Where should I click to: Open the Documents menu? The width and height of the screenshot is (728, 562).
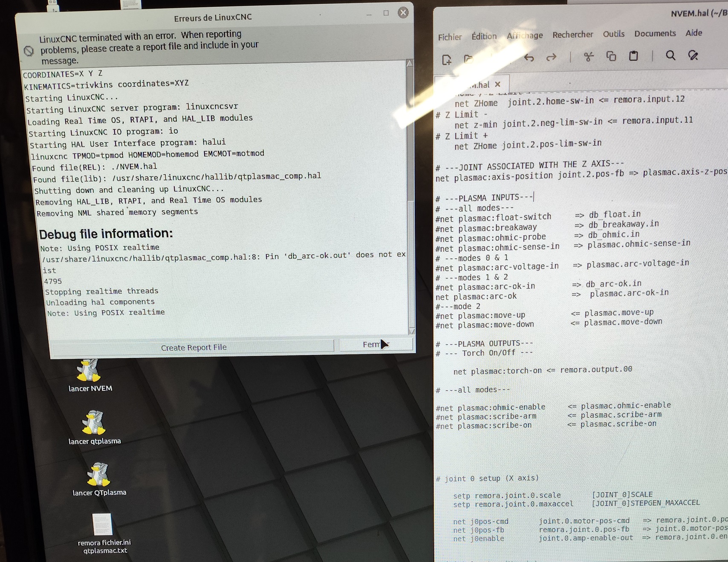click(x=655, y=33)
